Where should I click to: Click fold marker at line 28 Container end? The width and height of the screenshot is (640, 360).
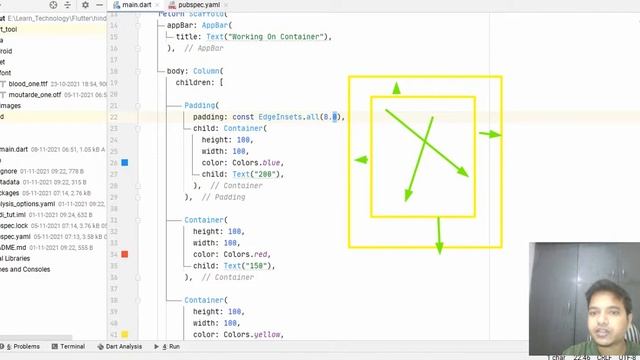pyautogui.click(x=138, y=186)
